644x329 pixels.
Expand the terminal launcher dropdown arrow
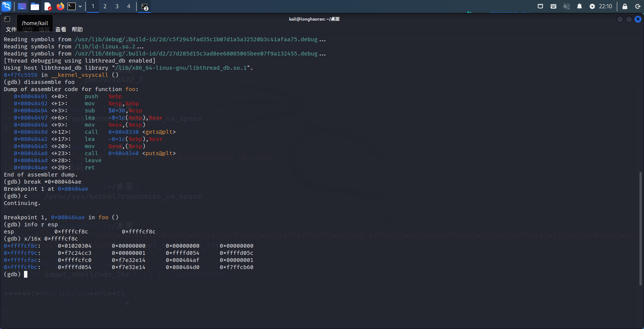tap(80, 6)
